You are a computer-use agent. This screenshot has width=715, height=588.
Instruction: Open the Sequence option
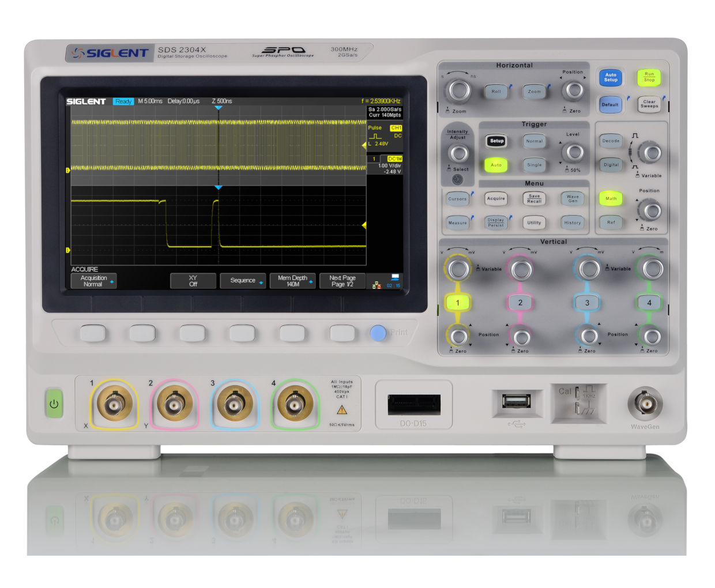click(x=243, y=281)
